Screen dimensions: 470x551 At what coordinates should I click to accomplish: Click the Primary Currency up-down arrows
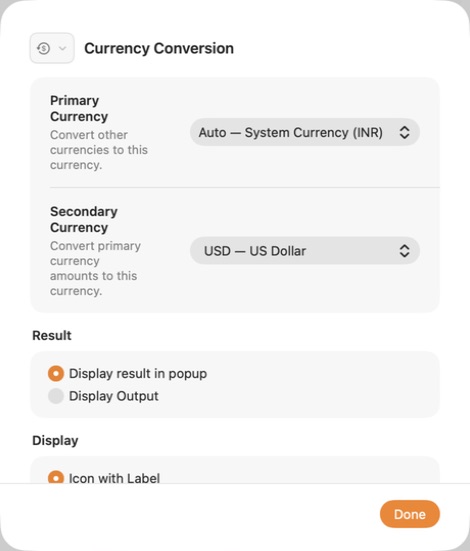click(x=405, y=132)
